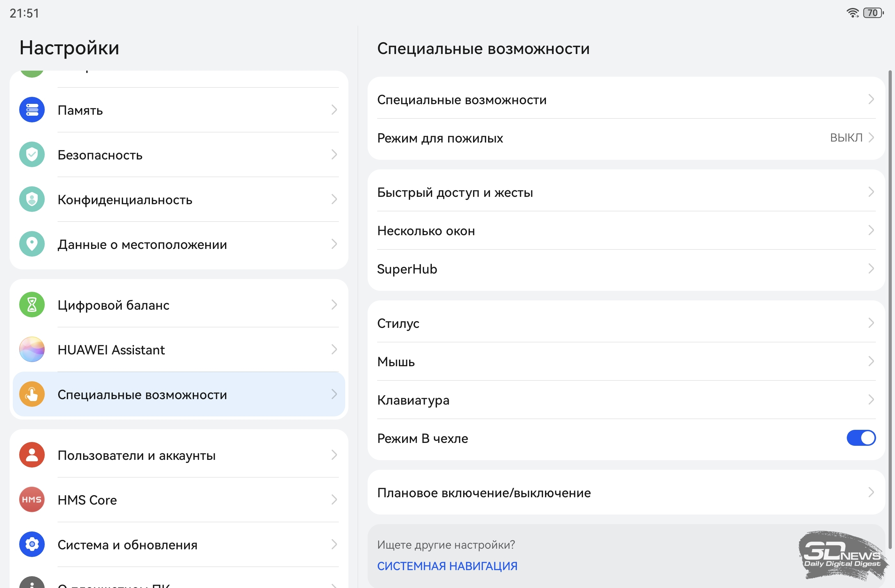
Task: Click the HUAWEI Assistant colorful icon
Action: click(x=32, y=349)
